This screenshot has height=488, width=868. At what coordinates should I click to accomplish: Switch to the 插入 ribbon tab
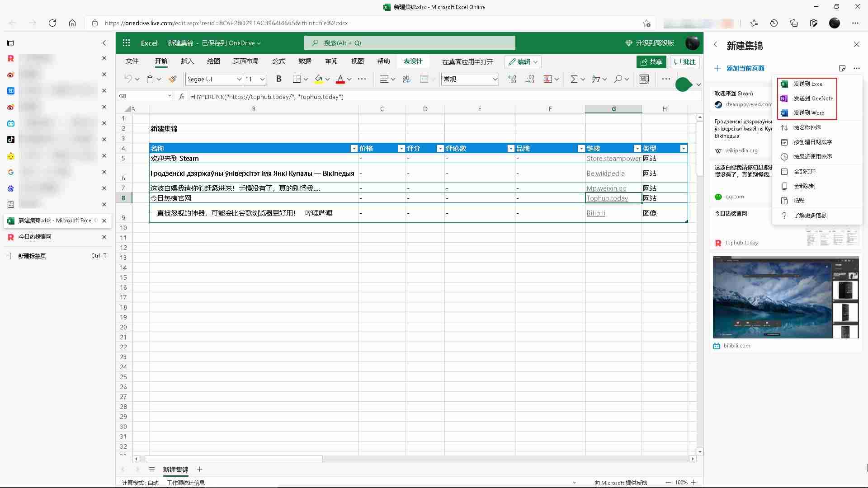tap(187, 61)
